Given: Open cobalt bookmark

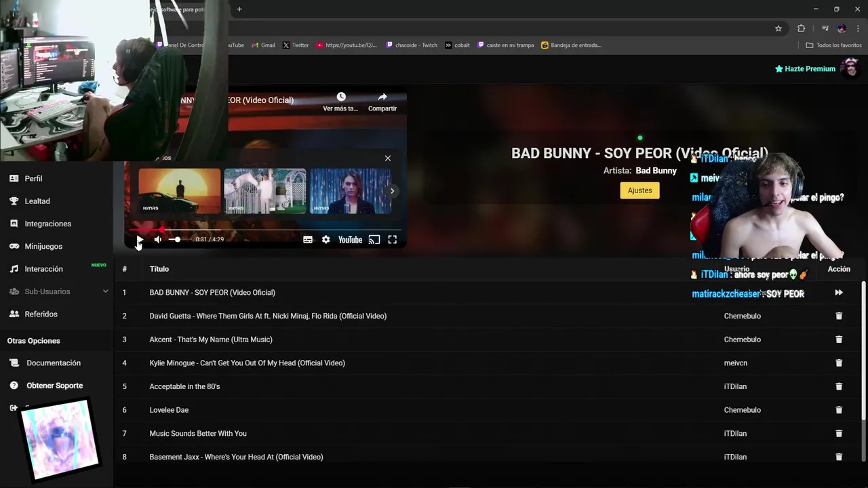Looking at the screenshot, I should point(458,45).
